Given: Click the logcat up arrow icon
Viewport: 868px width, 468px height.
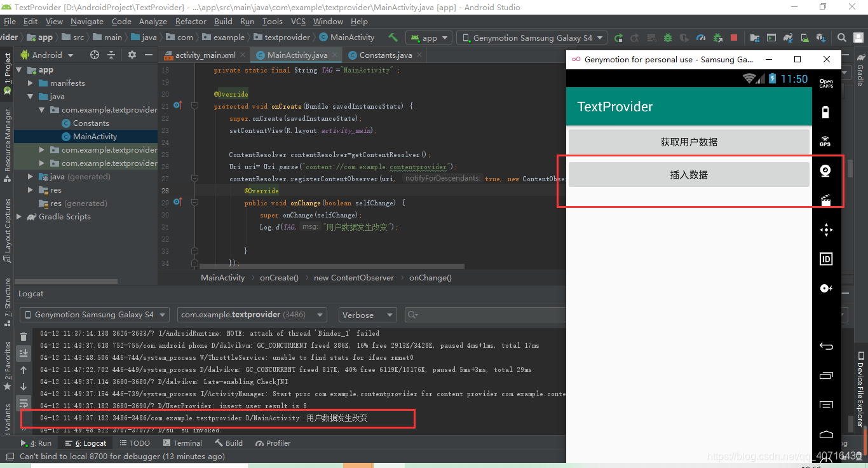Looking at the screenshot, I should [24, 370].
